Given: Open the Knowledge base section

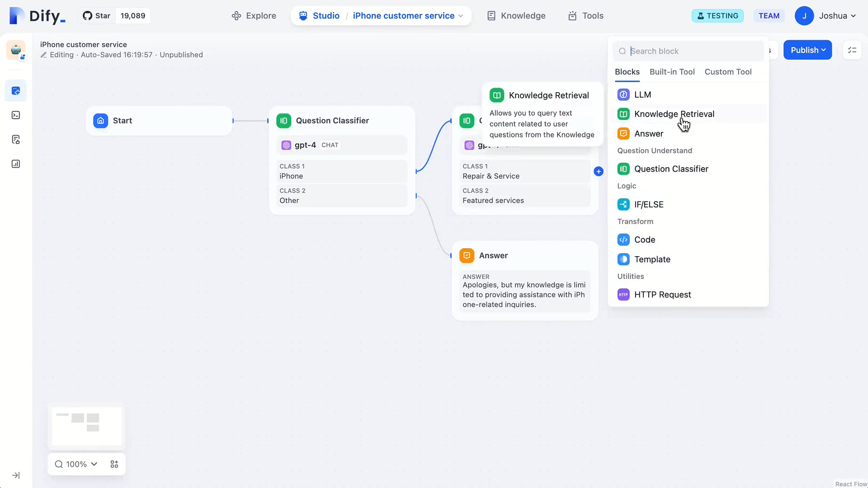Looking at the screenshot, I should (x=516, y=15).
